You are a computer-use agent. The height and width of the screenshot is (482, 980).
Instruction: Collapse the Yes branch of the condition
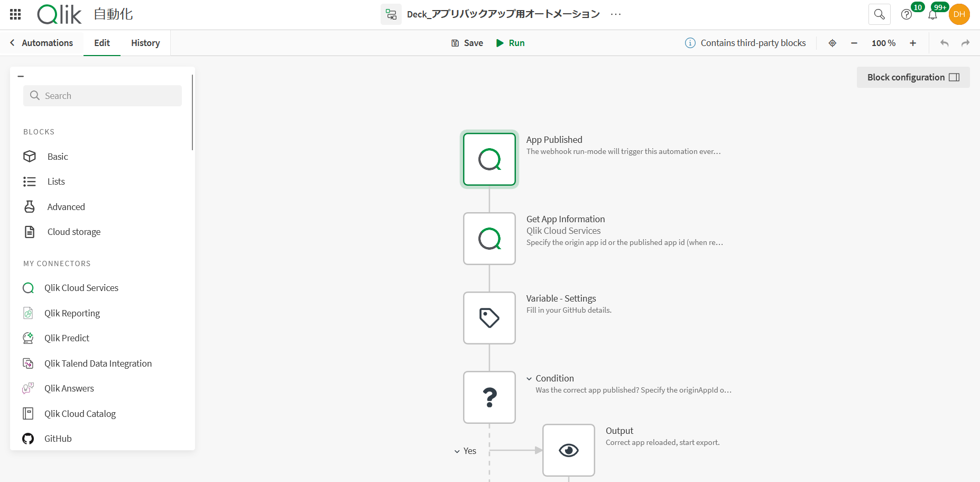tap(457, 451)
